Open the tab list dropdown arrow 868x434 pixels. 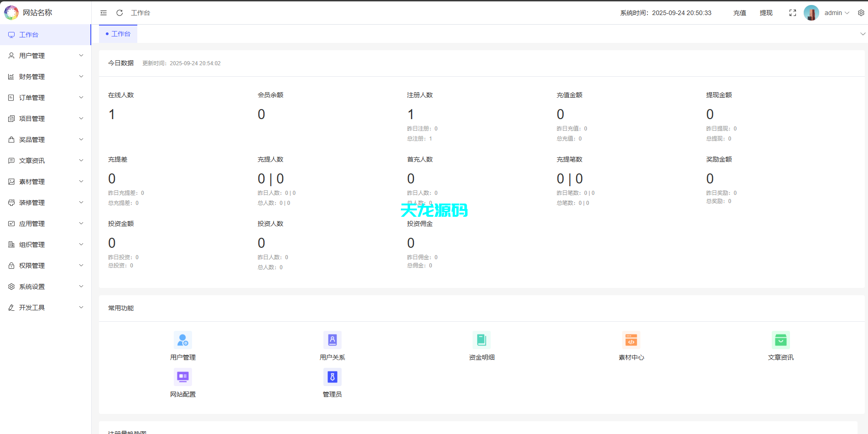click(863, 34)
